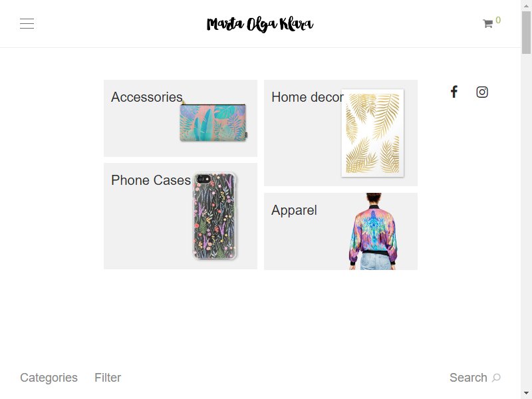This screenshot has height=399, width=532.
Task: Expand the Categories menu
Action: [x=49, y=378]
